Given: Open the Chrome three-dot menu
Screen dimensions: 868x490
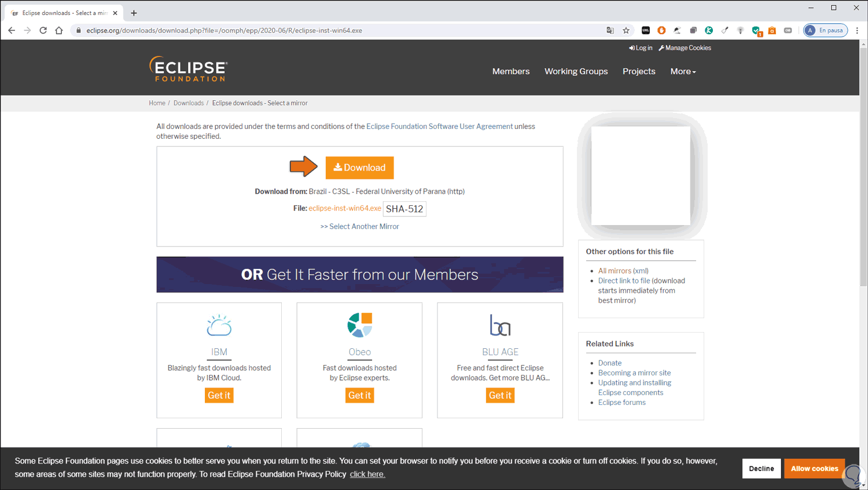Looking at the screenshot, I should [857, 31].
